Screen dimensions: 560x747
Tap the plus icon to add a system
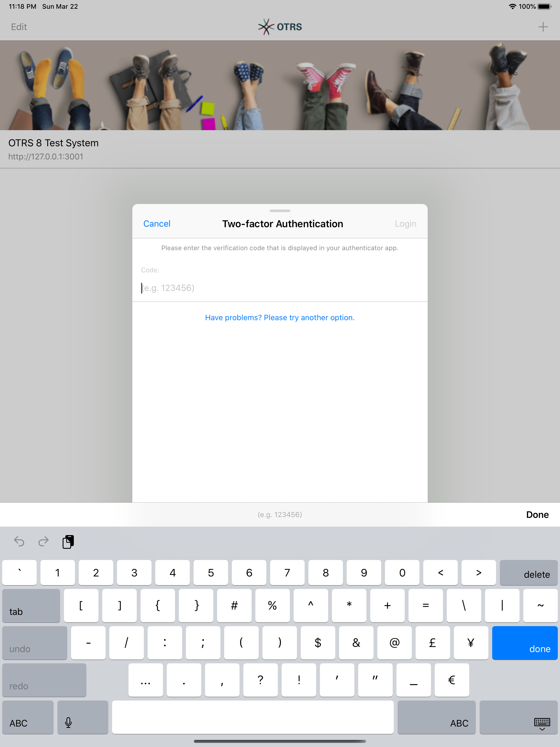tap(543, 27)
